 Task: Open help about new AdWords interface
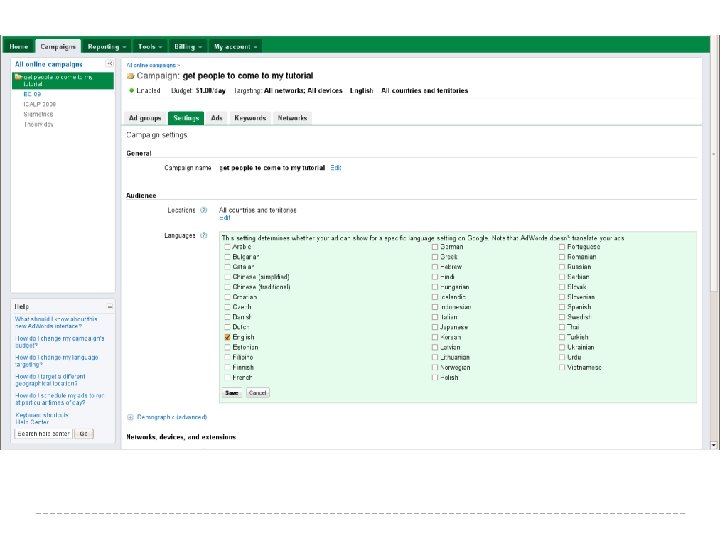[x=56, y=322]
